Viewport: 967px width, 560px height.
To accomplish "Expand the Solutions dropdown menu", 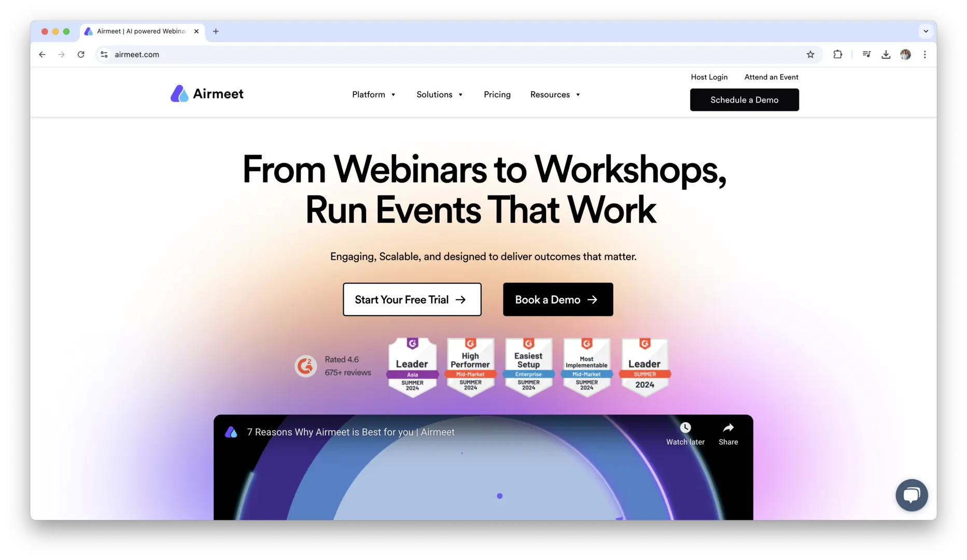I will point(440,94).
